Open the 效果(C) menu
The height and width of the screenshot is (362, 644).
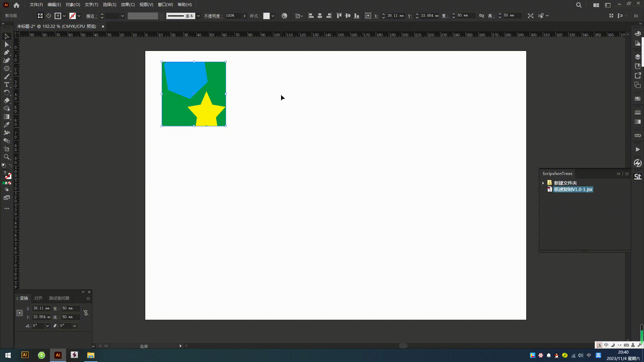(x=128, y=5)
